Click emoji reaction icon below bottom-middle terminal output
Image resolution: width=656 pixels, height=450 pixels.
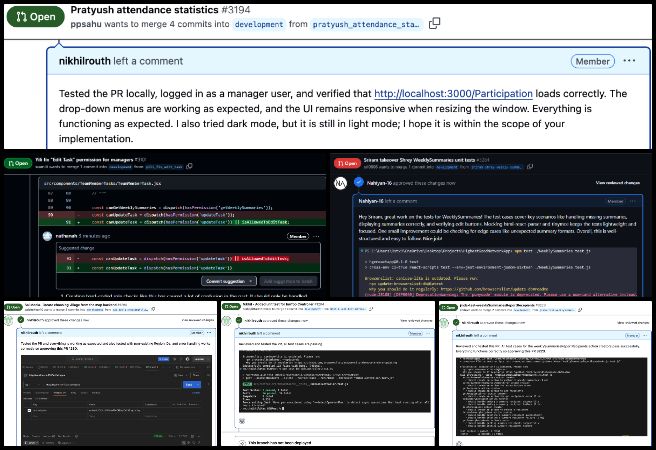242,421
